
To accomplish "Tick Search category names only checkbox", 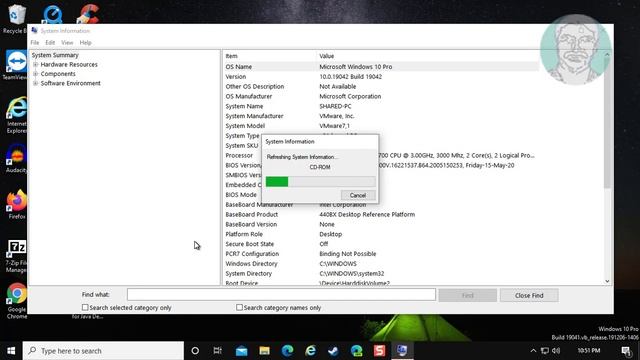I will (x=239, y=307).
